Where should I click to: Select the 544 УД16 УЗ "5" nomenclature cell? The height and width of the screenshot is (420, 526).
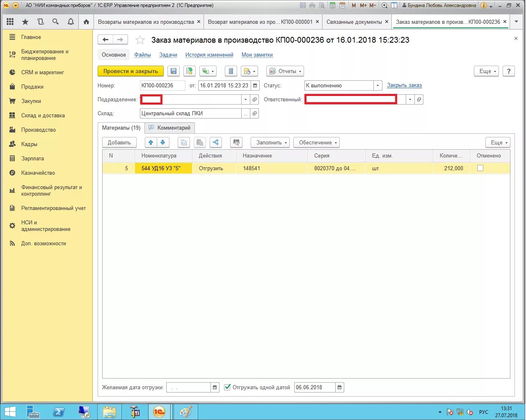(x=163, y=168)
